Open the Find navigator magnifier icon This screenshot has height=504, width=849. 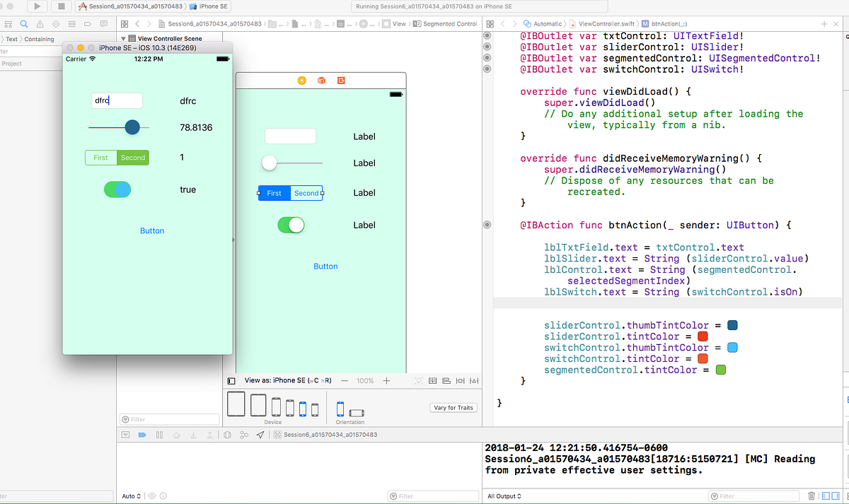(x=23, y=24)
